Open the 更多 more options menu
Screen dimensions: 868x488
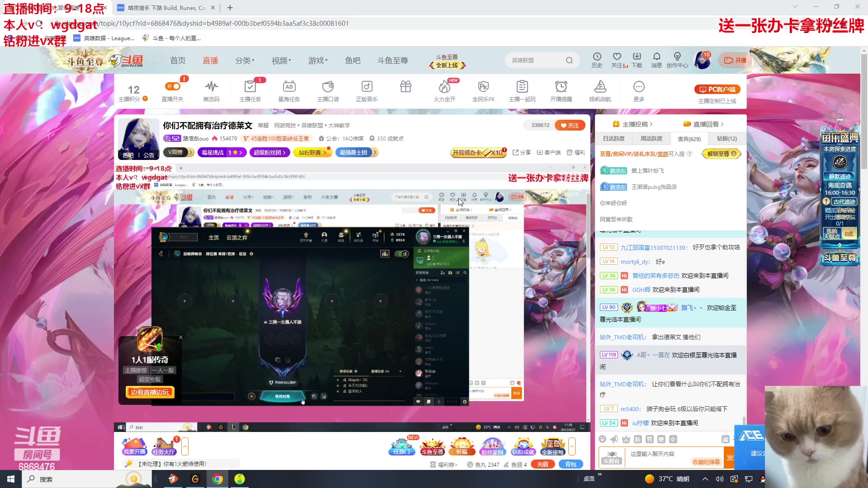(x=639, y=87)
